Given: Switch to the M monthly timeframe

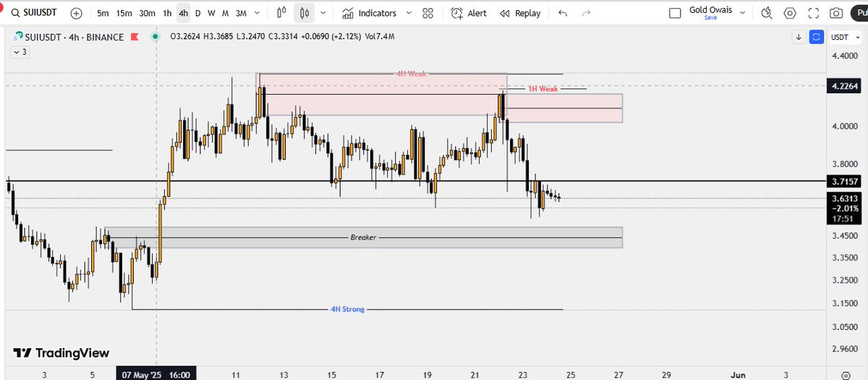Looking at the screenshot, I should pos(225,13).
